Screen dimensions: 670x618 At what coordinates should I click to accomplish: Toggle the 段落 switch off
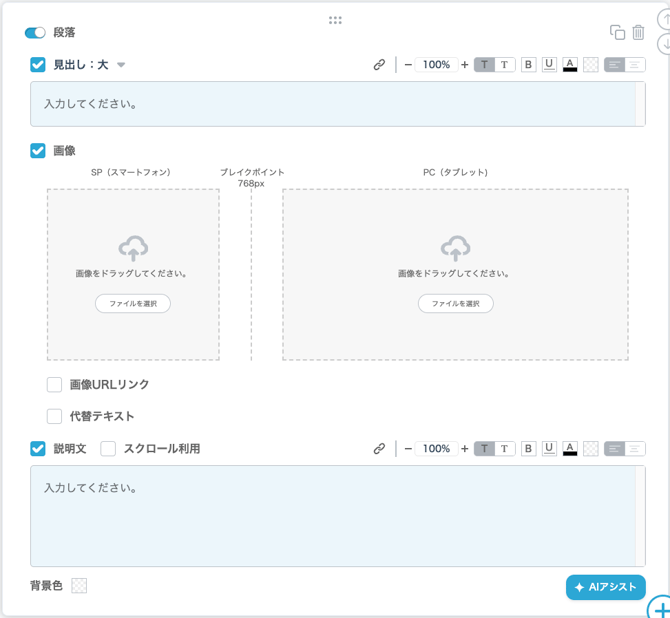[x=35, y=32]
